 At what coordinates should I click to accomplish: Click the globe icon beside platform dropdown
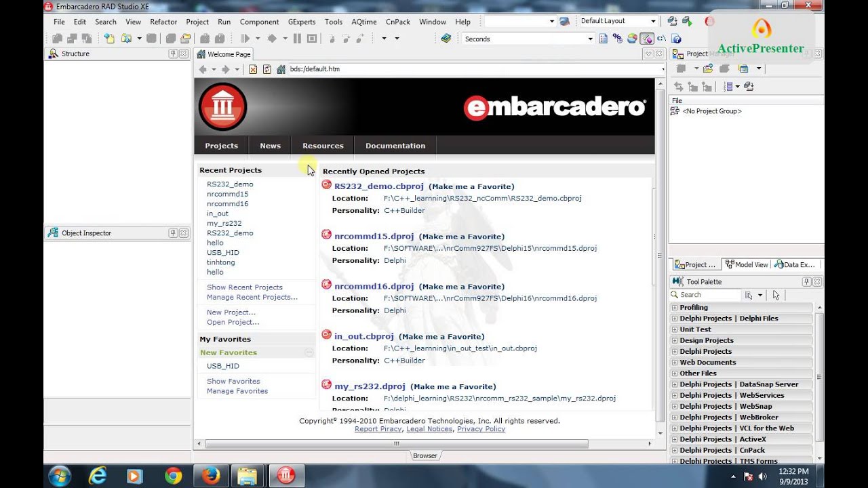564,21
